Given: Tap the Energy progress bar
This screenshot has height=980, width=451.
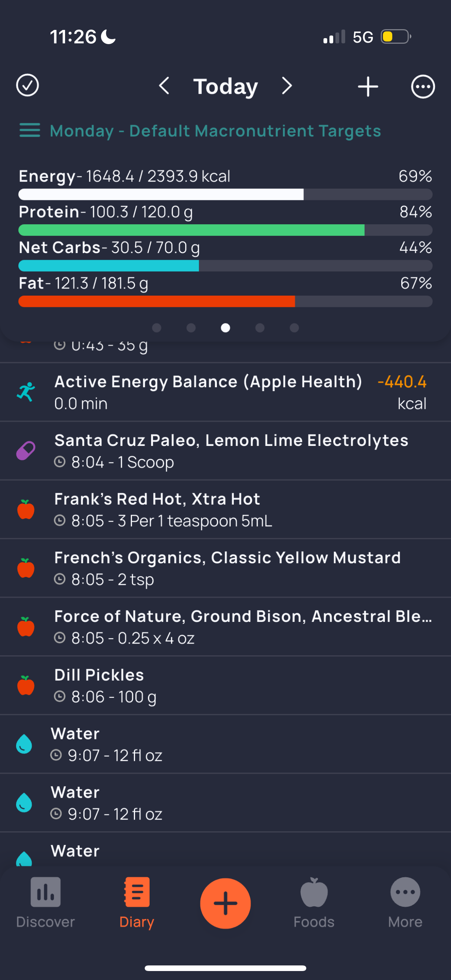Looking at the screenshot, I should (225, 194).
